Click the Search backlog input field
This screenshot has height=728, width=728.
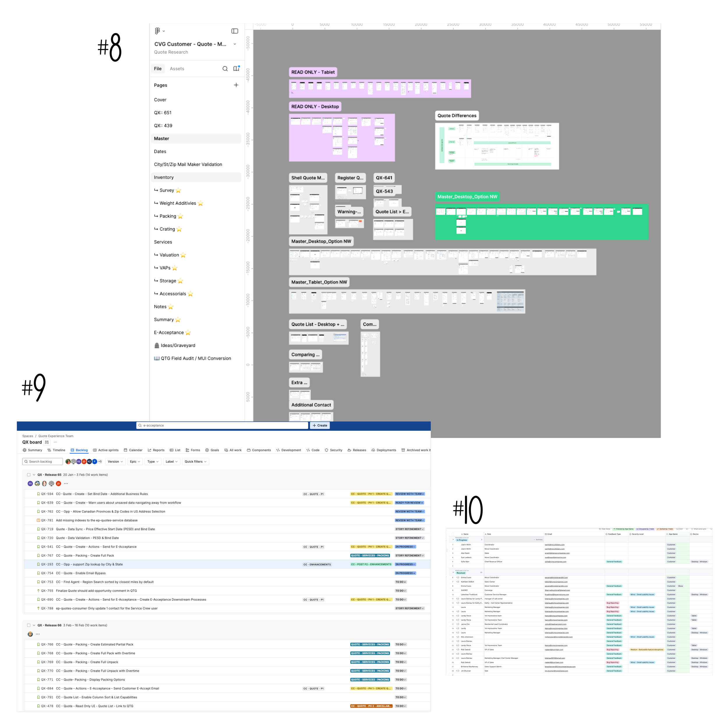click(x=43, y=461)
